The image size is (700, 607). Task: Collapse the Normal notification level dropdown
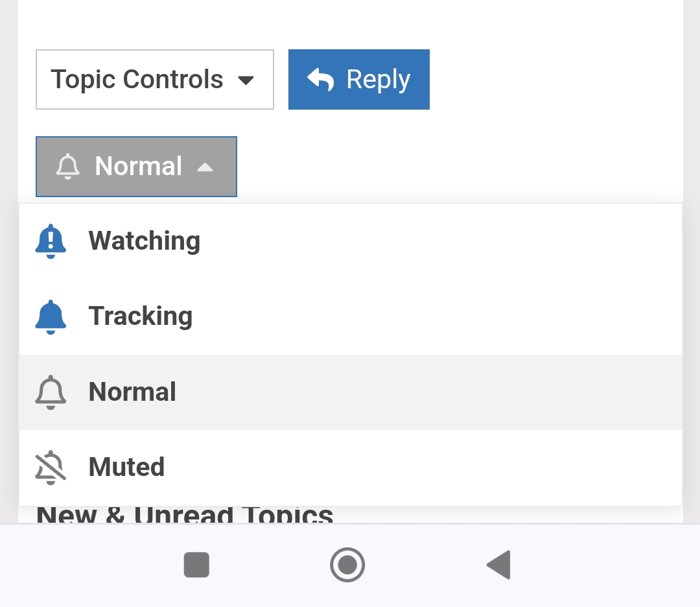click(136, 167)
